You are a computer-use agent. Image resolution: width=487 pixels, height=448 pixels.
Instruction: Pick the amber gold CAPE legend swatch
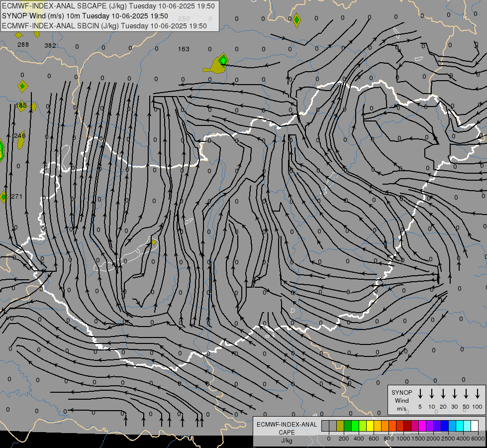378,426
